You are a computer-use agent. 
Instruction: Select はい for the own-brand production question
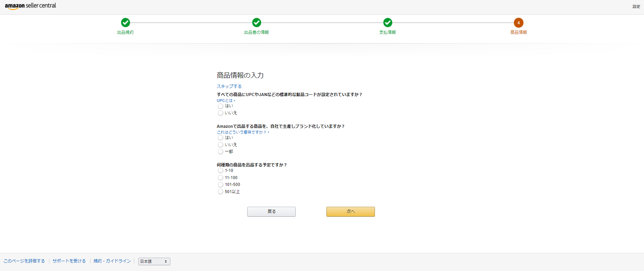[x=221, y=138]
